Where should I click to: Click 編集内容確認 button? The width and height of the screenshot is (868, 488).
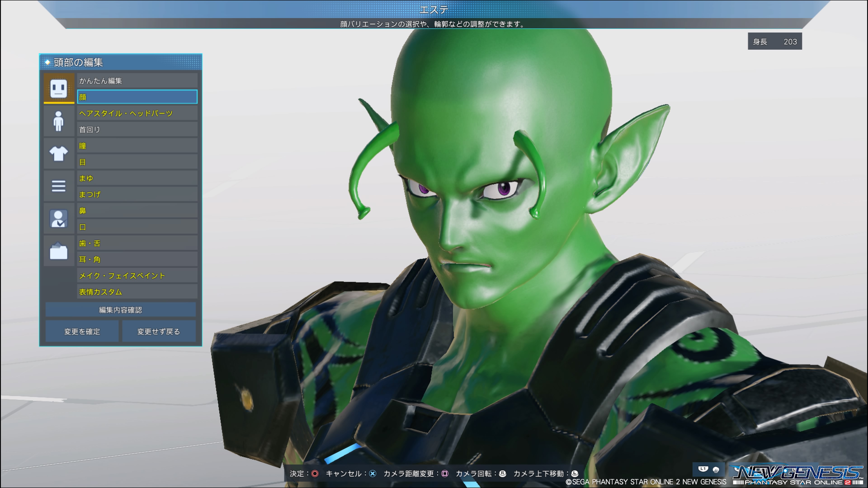coord(120,310)
